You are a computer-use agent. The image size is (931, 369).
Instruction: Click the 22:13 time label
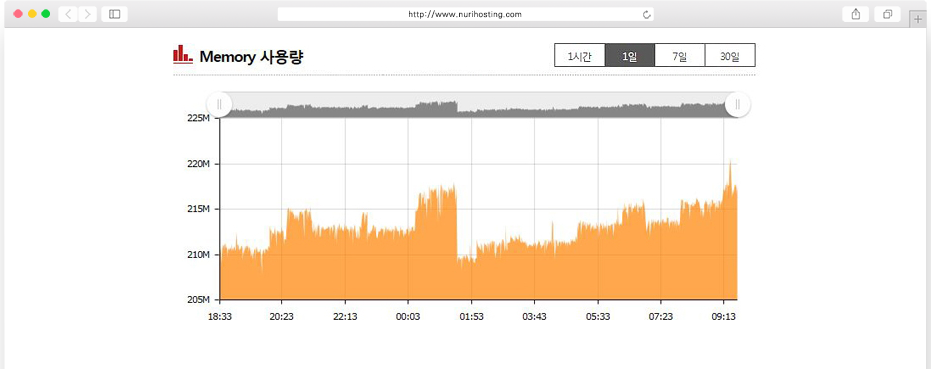[x=345, y=317]
